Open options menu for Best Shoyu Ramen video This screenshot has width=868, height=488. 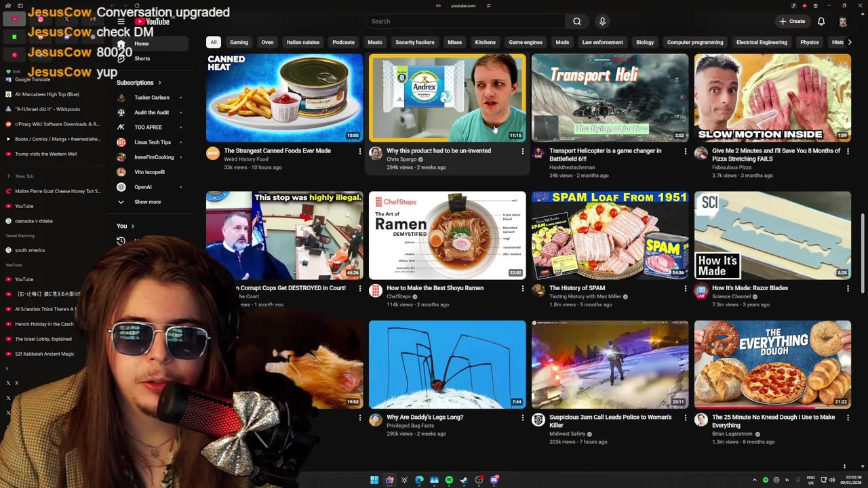click(x=523, y=288)
